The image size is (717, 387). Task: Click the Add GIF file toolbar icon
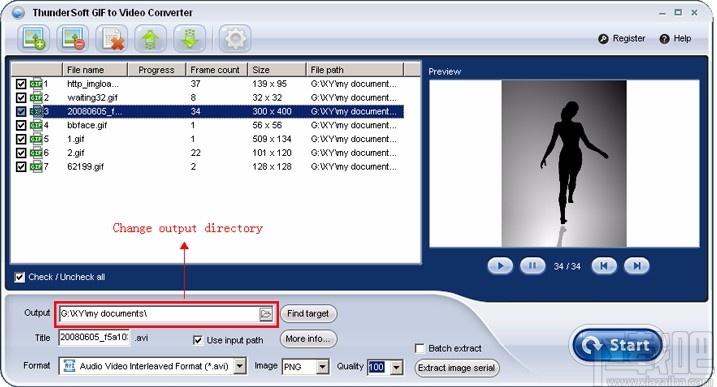[34, 38]
